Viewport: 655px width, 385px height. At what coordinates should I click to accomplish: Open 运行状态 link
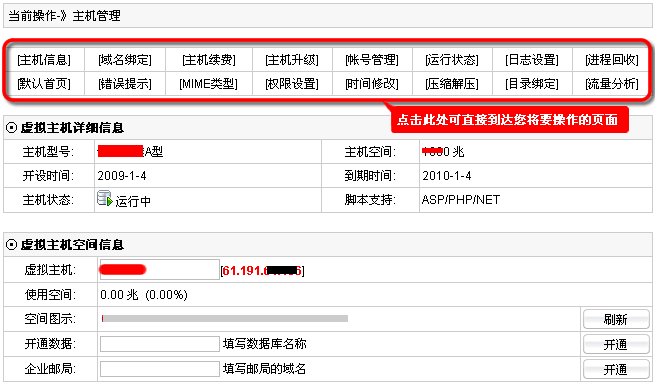click(452, 60)
